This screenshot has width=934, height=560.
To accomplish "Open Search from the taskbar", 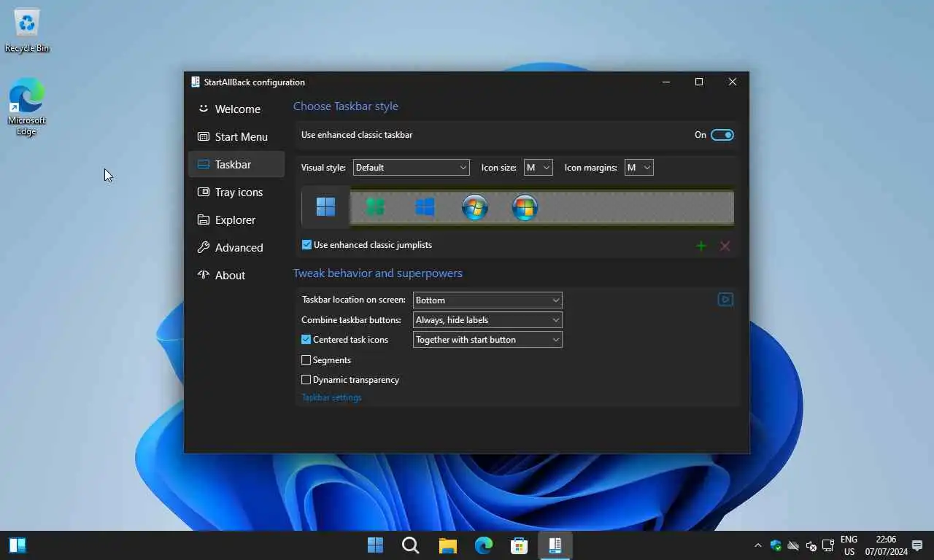I will (411, 545).
